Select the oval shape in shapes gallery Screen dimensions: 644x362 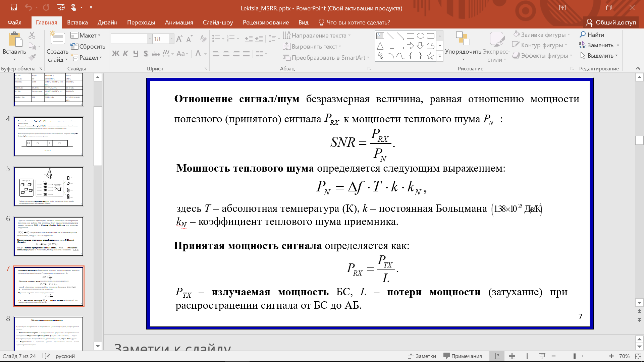pos(420,36)
